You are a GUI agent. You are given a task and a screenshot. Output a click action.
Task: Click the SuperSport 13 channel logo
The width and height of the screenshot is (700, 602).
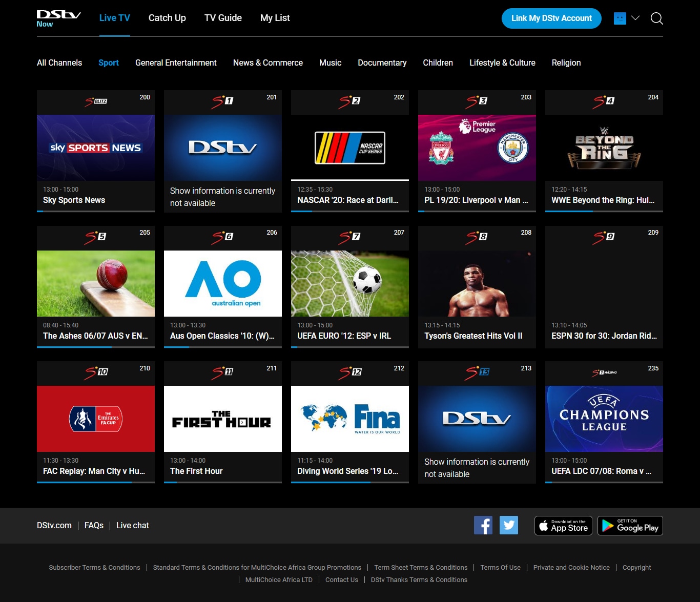(477, 372)
